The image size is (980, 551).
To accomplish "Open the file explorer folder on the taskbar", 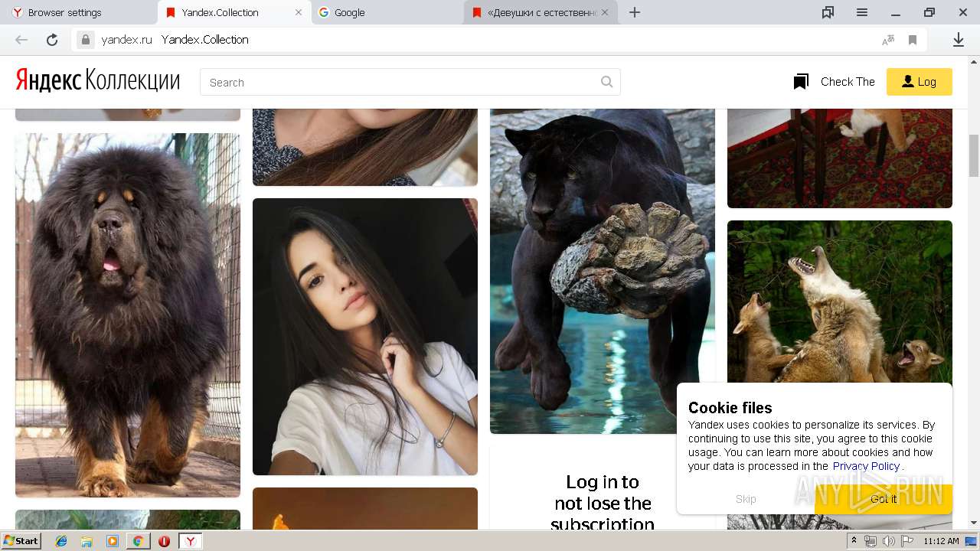I will [87, 541].
